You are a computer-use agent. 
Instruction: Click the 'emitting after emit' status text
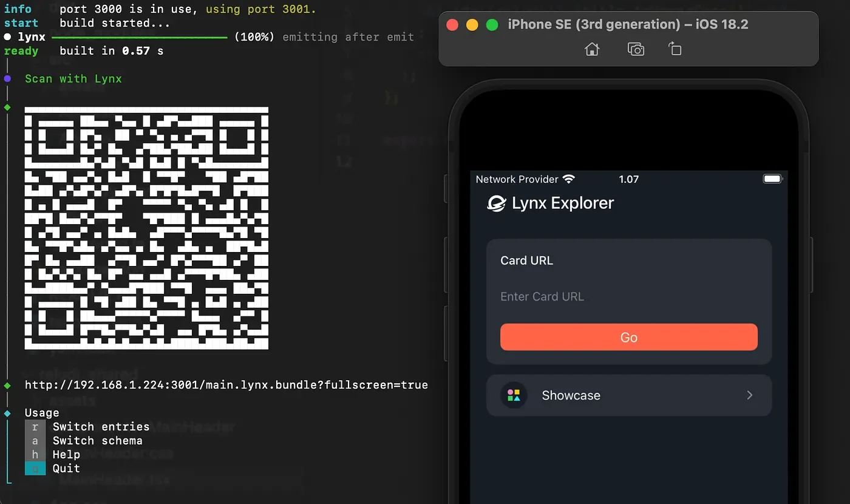tap(348, 37)
